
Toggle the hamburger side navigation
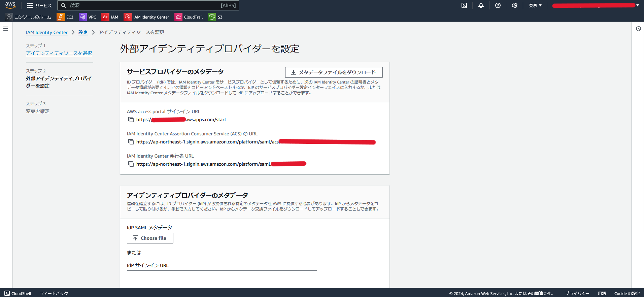6,29
